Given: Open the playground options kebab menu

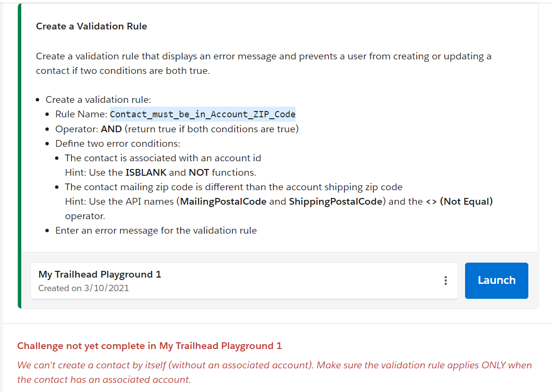Looking at the screenshot, I should coord(445,280).
